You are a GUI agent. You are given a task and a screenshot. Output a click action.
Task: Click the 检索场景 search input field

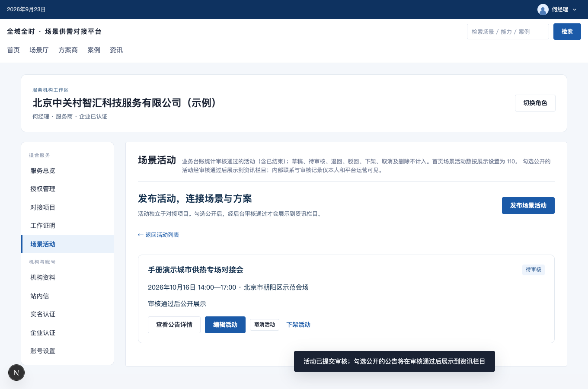coord(508,32)
